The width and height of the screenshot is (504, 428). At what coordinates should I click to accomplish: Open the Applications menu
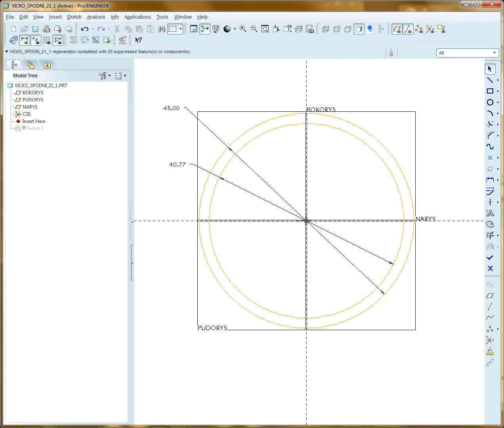pyautogui.click(x=137, y=17)
